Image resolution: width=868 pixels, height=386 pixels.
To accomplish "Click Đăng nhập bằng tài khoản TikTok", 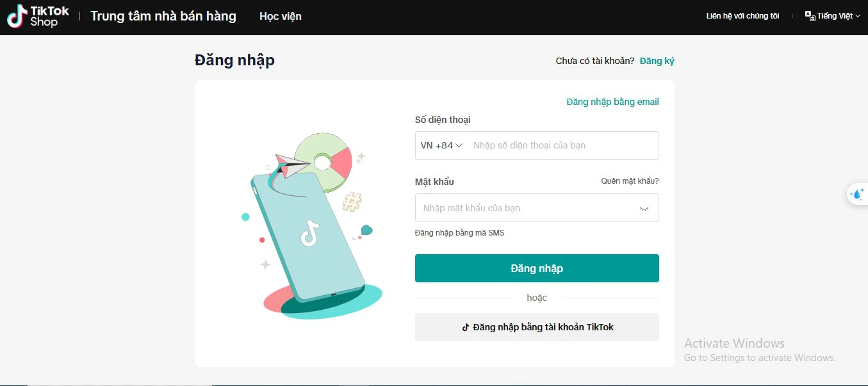I will [537, 327].
